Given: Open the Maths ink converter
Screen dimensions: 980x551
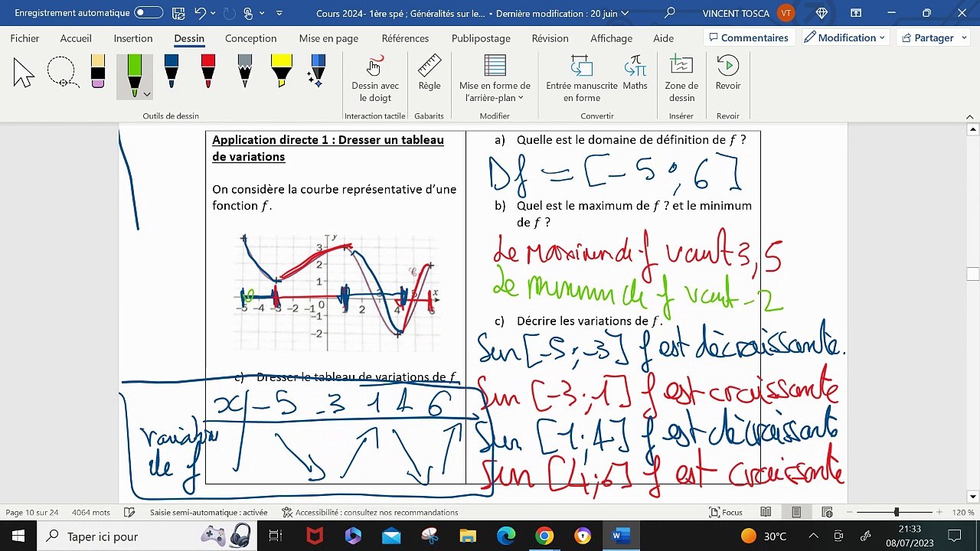Looking at the screenshot, I should 635,73.
